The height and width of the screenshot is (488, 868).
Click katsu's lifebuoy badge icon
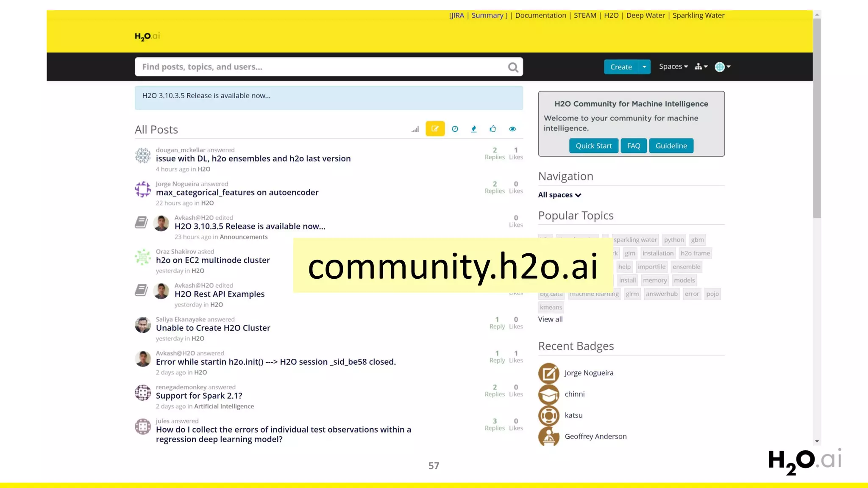click(x=549, y=416)
